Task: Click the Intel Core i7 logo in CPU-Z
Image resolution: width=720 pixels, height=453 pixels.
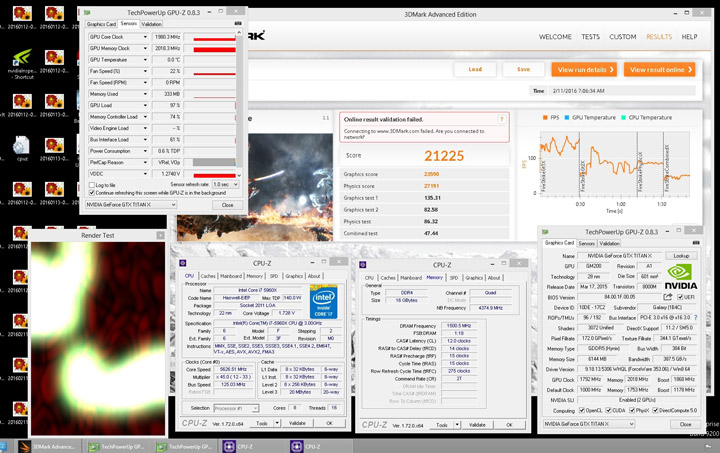Action: 324,301
